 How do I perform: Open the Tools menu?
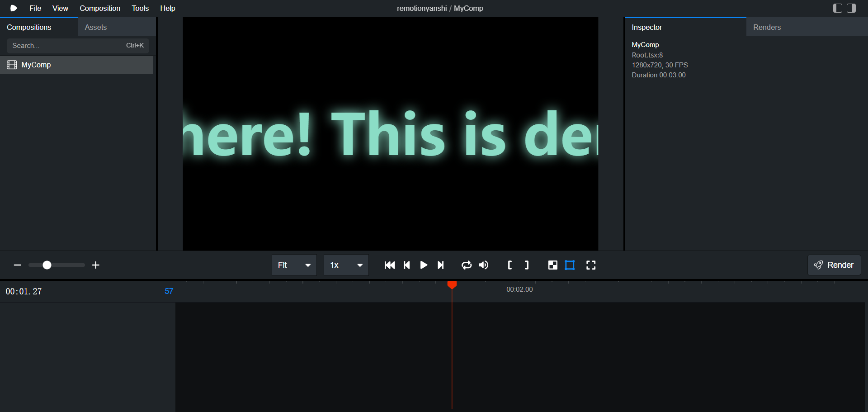pyautogui.click(x=140, y=8)
